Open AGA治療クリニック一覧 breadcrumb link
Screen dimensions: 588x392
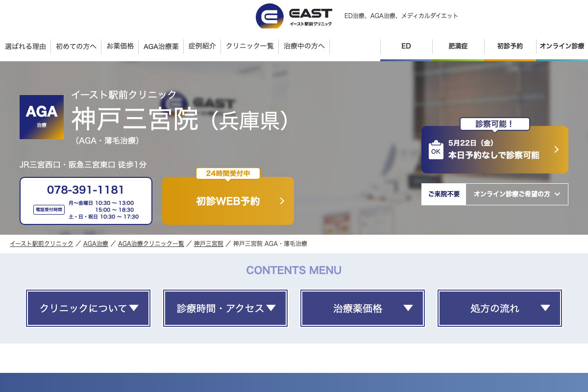(x=151, y=244)
